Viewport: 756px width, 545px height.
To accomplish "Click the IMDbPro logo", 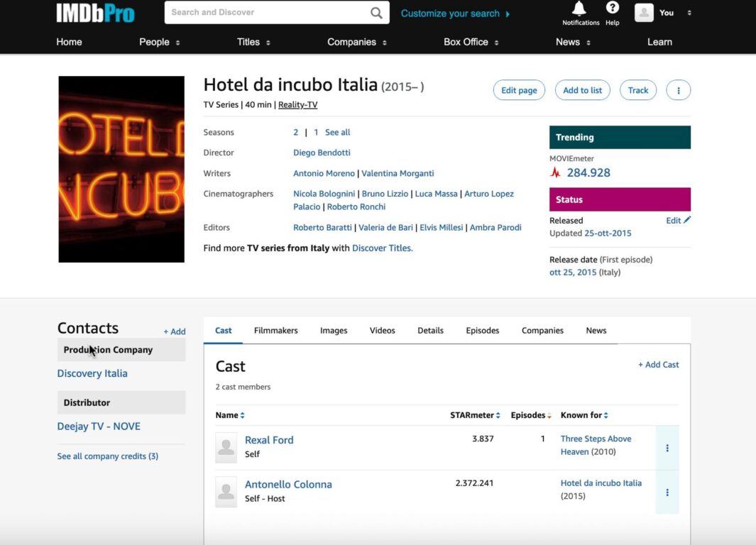I will tap(95, 13).
